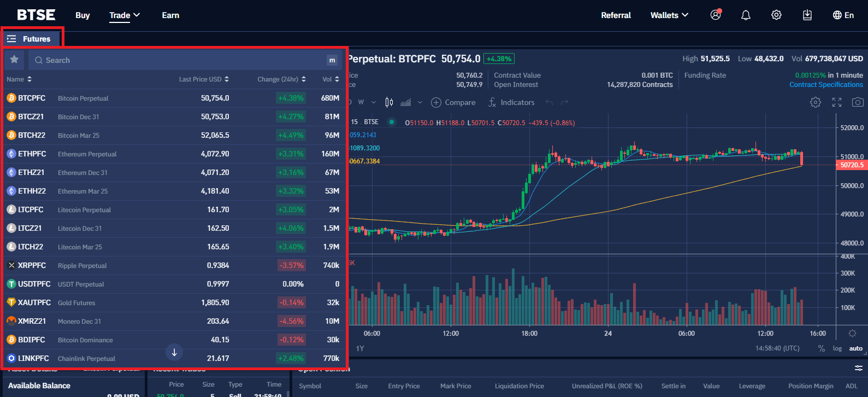Screen dimensions: 868x397
Task: Toggle percentage scale on the chart
Action: pyautogui.click(x=821, y=348)
